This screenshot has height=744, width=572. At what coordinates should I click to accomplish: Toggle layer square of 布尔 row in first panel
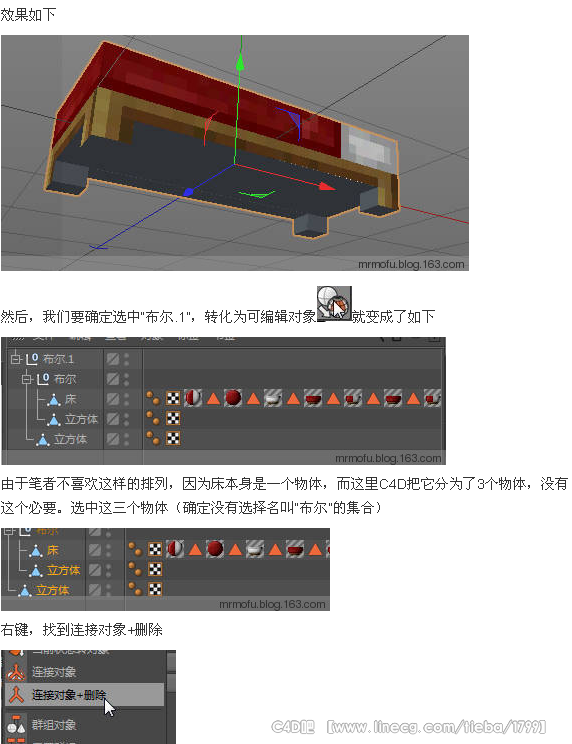click(x=113, y=379)
